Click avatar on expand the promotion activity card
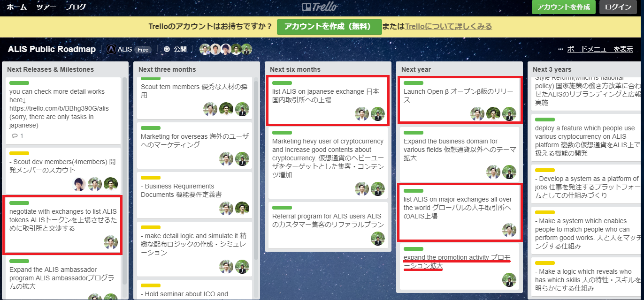The width and height of the screenshot is (644, 300). point(509,280)
